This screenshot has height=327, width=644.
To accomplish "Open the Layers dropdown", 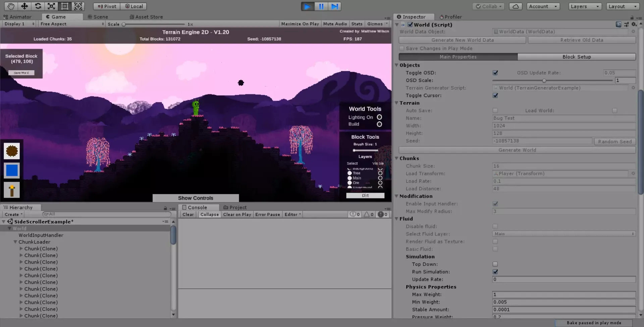I will [585, 6].
